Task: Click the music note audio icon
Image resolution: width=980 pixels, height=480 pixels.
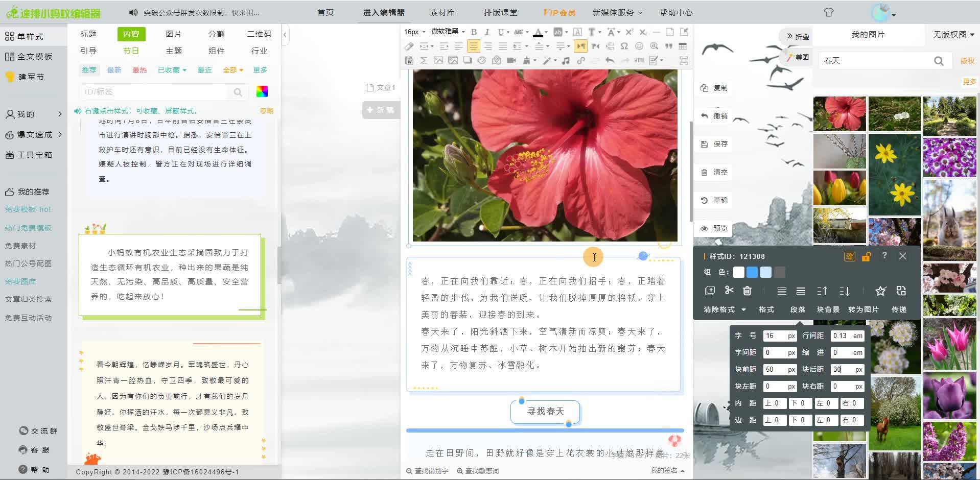Action: click(566, 61)
